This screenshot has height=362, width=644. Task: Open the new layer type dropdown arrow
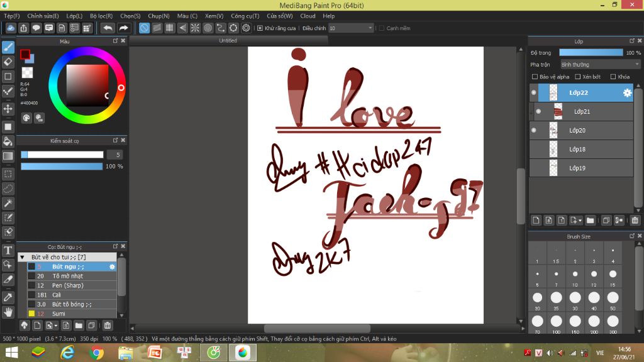pos(580,221)
